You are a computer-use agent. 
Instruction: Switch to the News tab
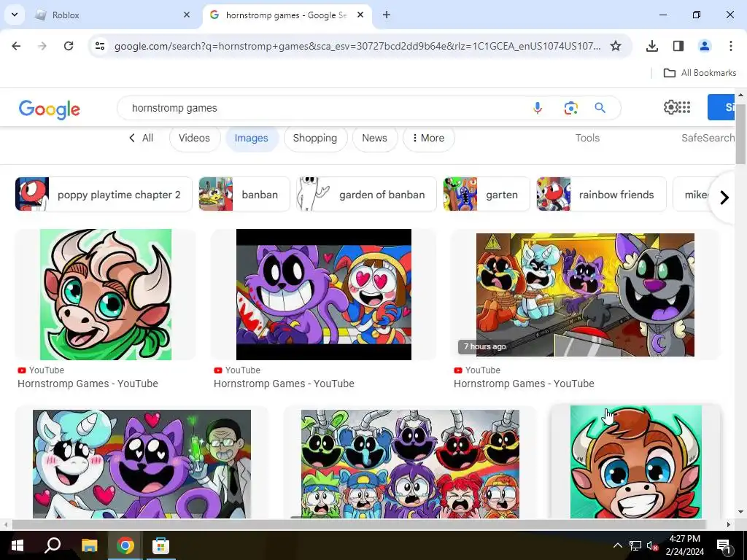pyautogui.click(x=374, y=138)
